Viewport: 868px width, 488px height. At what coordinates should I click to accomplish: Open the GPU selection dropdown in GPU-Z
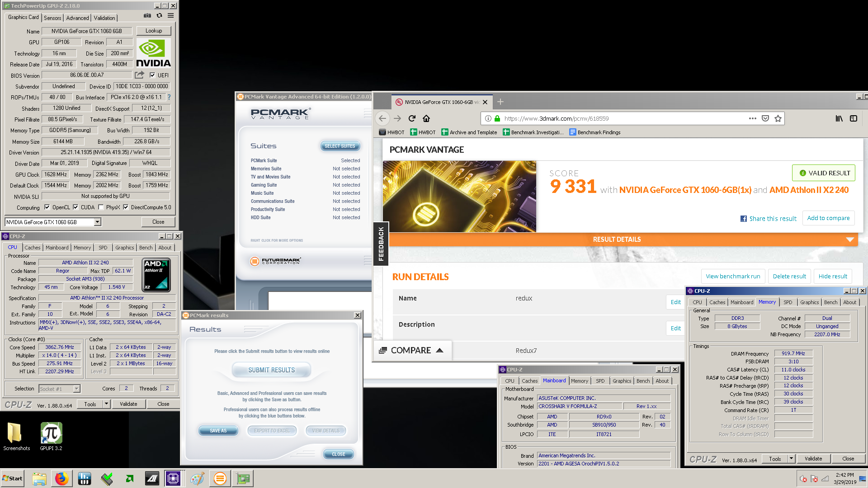[x=97, y=222]
